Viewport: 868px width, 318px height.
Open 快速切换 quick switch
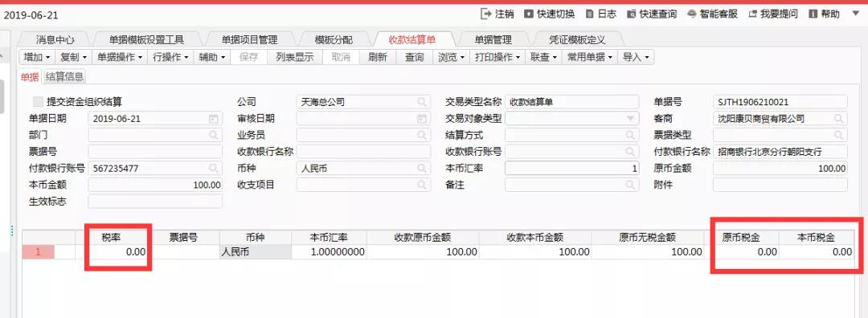coord(549,14)
